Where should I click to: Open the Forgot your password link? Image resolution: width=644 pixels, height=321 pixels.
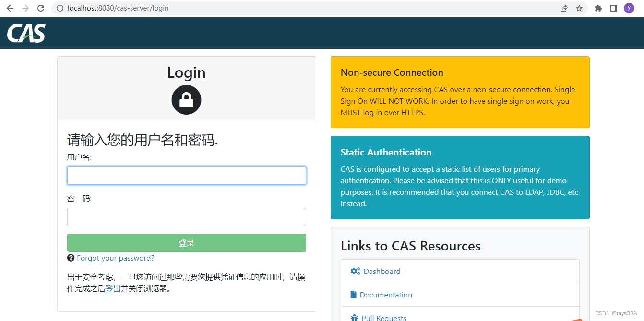pos(116,258)
